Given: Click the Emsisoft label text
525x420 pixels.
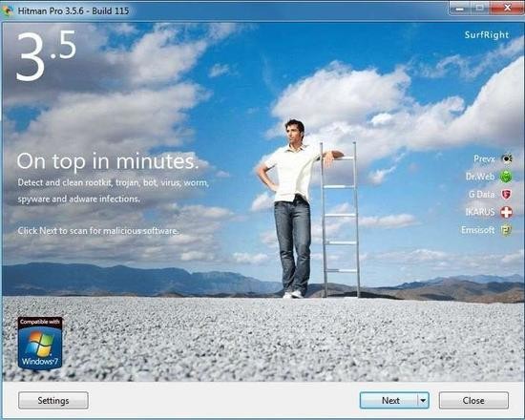Looking at the screenshot, I should coord(478,230).
